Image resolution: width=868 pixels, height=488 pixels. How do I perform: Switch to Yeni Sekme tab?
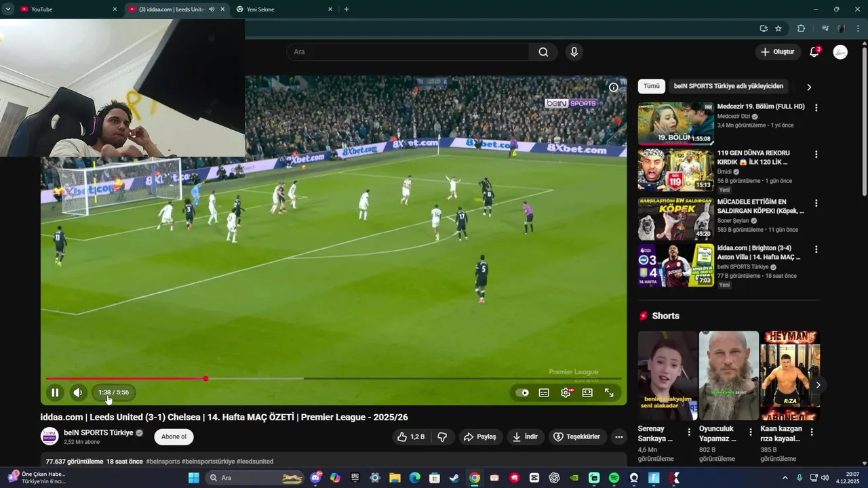[x=281, y=9]
